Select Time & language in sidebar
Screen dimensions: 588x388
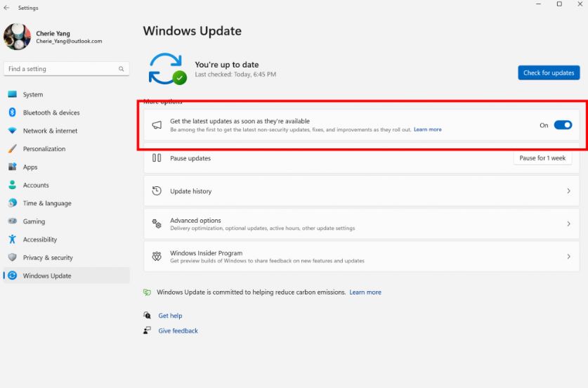click(x=47, y=203)
